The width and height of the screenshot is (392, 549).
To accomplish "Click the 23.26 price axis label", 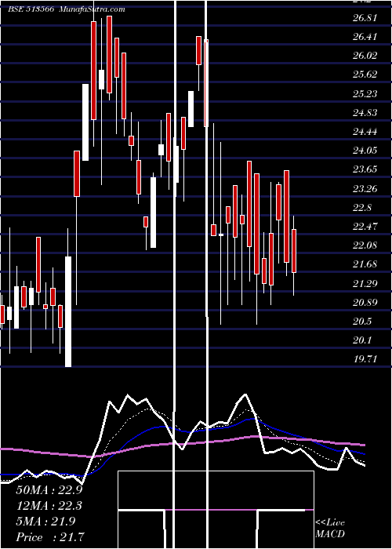I will pyautogui.click(x=365, y=189).
